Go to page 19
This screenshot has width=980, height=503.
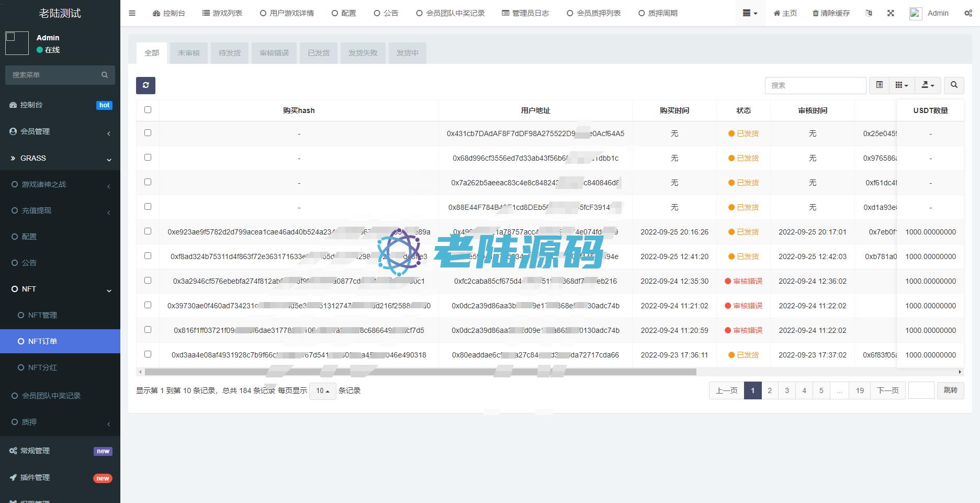(x=860, y=390)
